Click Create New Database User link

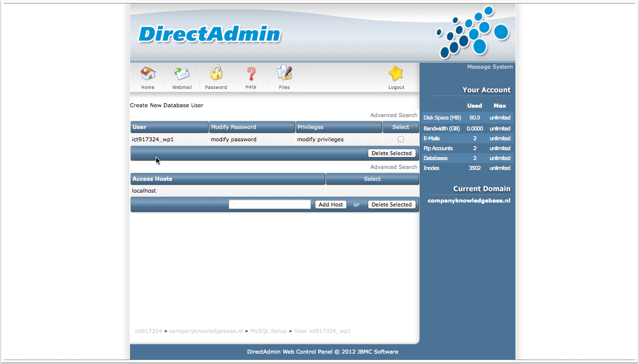click(x=167, y=105)
